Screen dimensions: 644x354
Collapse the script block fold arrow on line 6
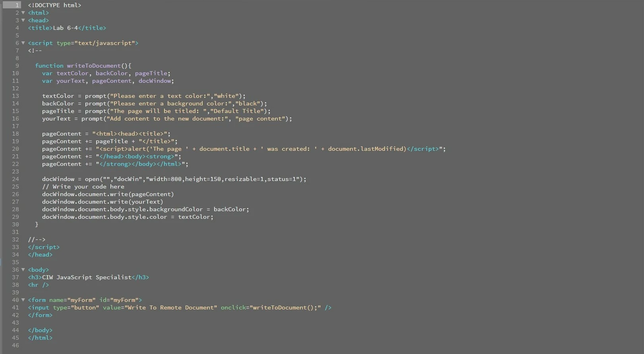[x=23, y=43]
